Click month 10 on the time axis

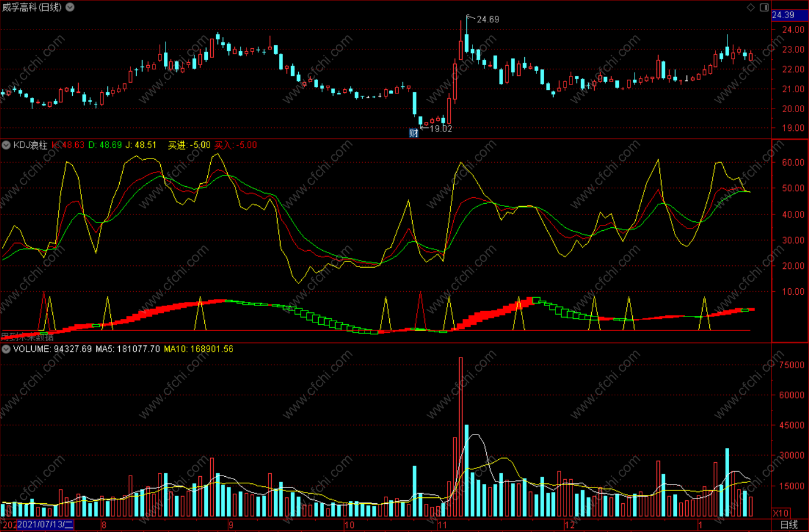click(x=349, y=525)
